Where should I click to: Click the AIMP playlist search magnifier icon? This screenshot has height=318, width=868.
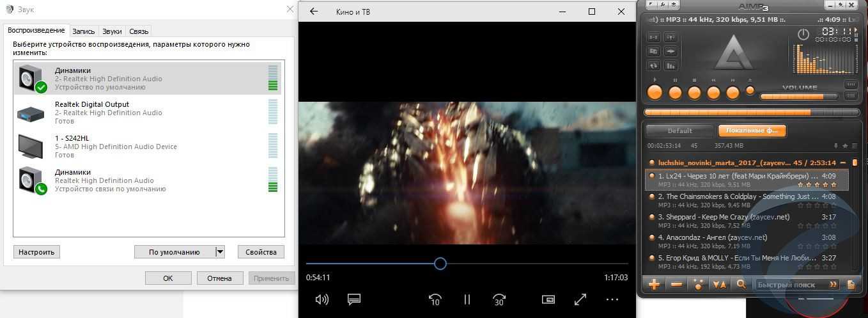[x=741, y=285]
